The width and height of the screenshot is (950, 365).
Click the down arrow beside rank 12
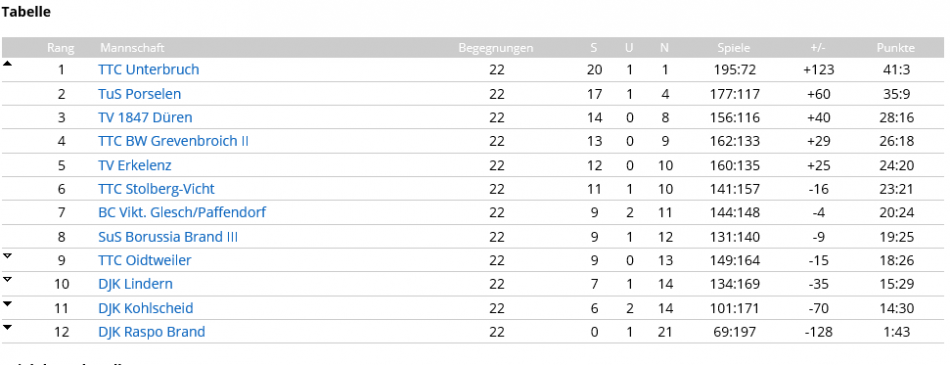[x=7, y=327]
